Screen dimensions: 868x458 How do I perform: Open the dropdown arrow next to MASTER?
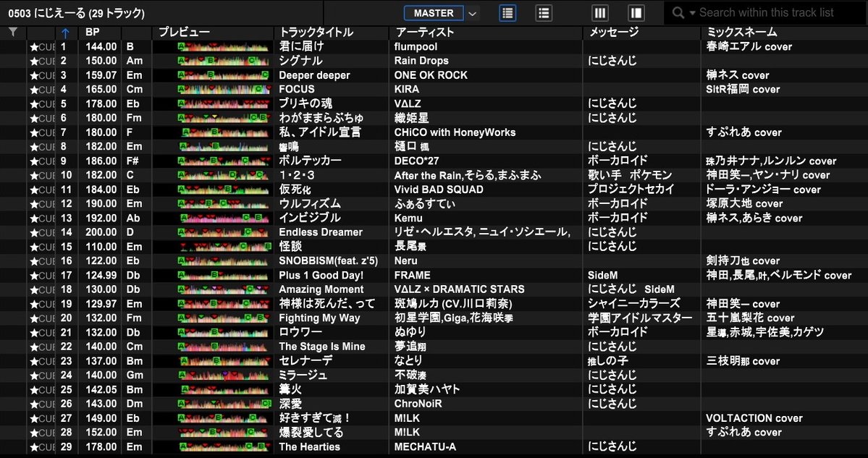[472, 13]
